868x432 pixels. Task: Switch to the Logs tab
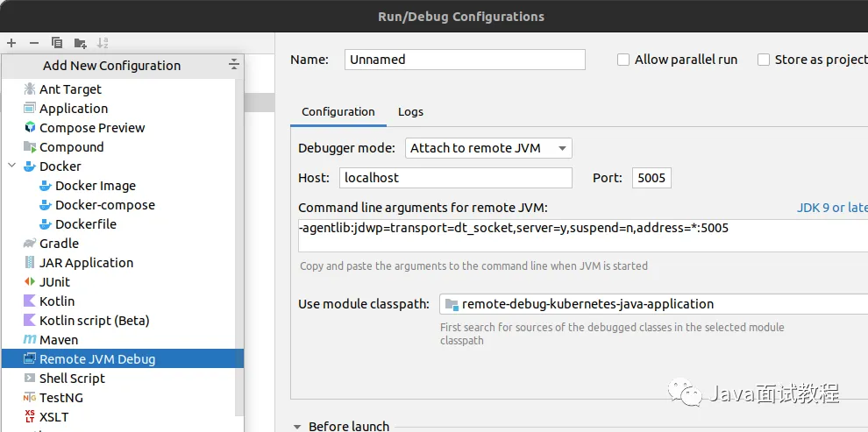[410, 112]
